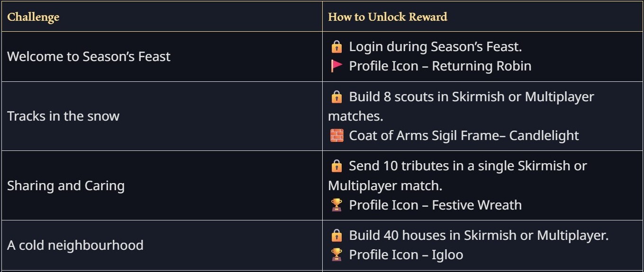Screen dimensions: 644x272
Task: Select the Welcome to Season's Feast challenge
Action: (89, 57)
